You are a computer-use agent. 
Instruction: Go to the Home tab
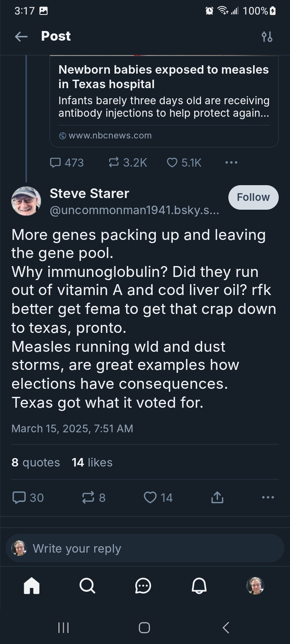[32, 586]
